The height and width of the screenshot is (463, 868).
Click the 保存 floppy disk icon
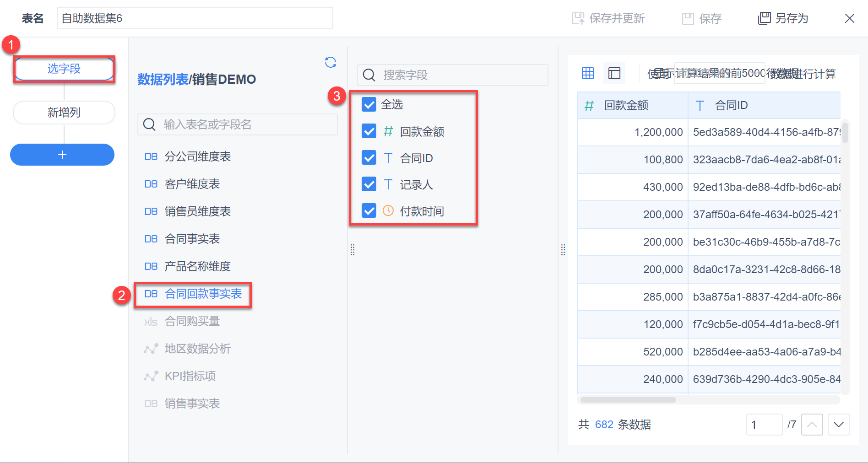[688, 18]
